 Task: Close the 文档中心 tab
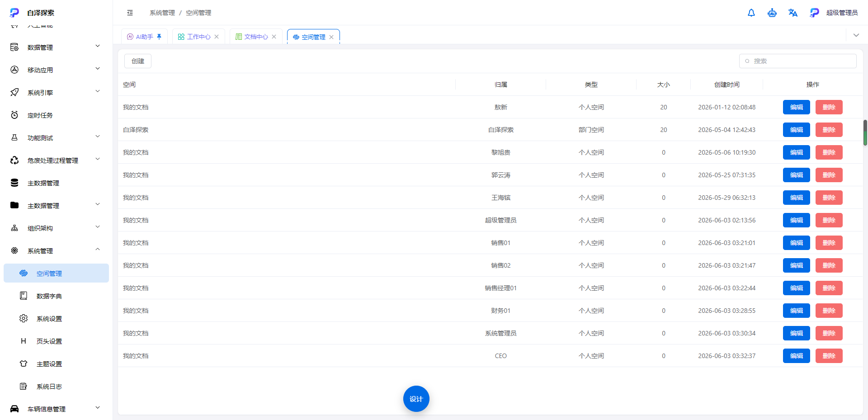tap(274, 37)
